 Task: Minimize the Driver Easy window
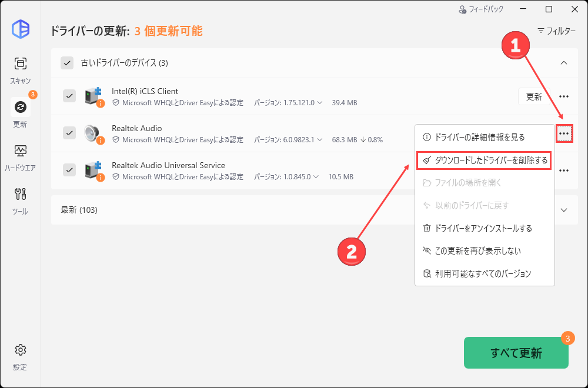pos(523,9)
